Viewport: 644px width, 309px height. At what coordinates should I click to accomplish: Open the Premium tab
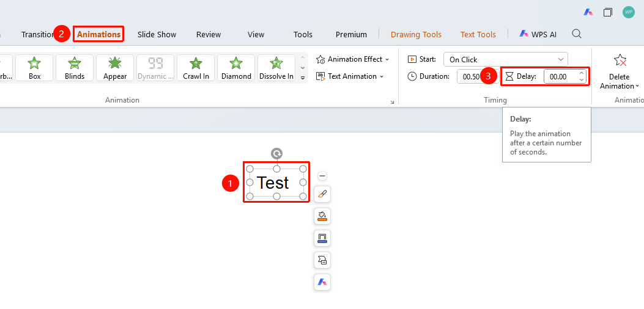pos(351,34)
